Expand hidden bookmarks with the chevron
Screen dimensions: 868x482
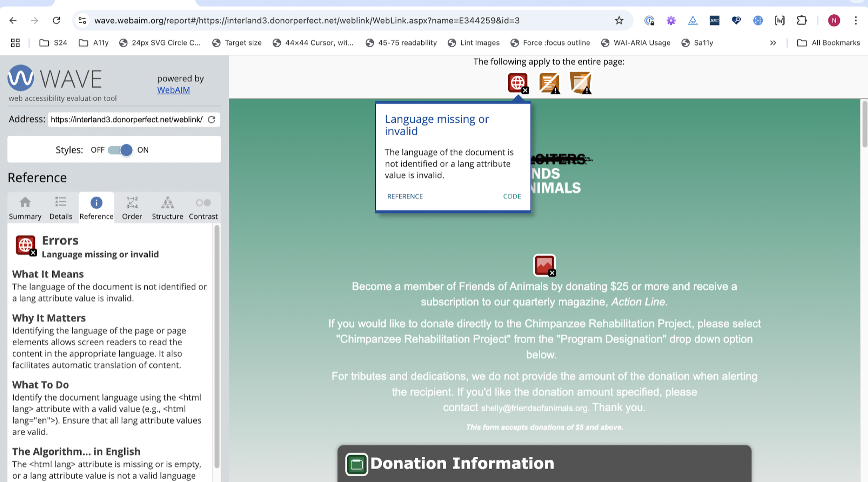tap(773, 43)
